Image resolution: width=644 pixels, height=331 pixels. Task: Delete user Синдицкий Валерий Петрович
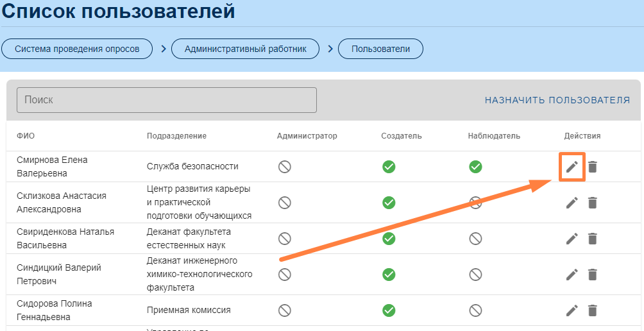(x=593, y=275)
